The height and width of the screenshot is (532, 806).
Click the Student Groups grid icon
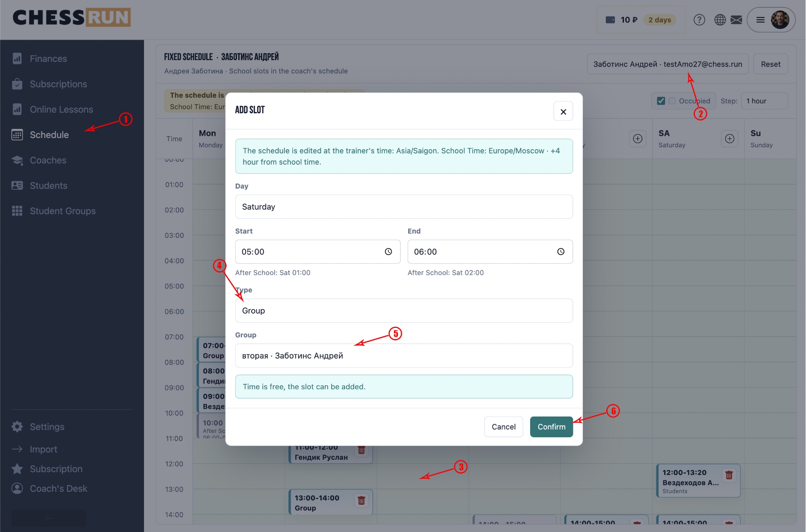coord(17,211)
